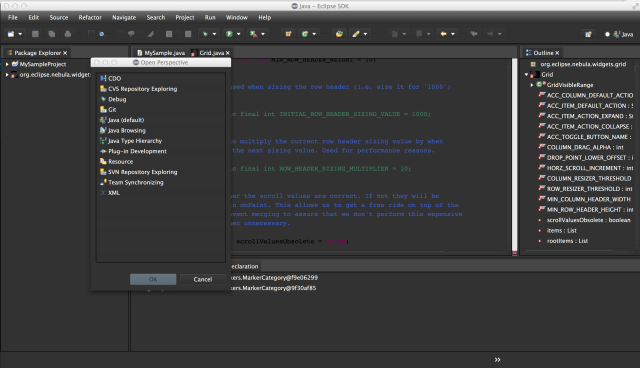Click the Debug toolbar icon
Image resolution: width=640 pixels, height=368 pixels.
point(205,34)
